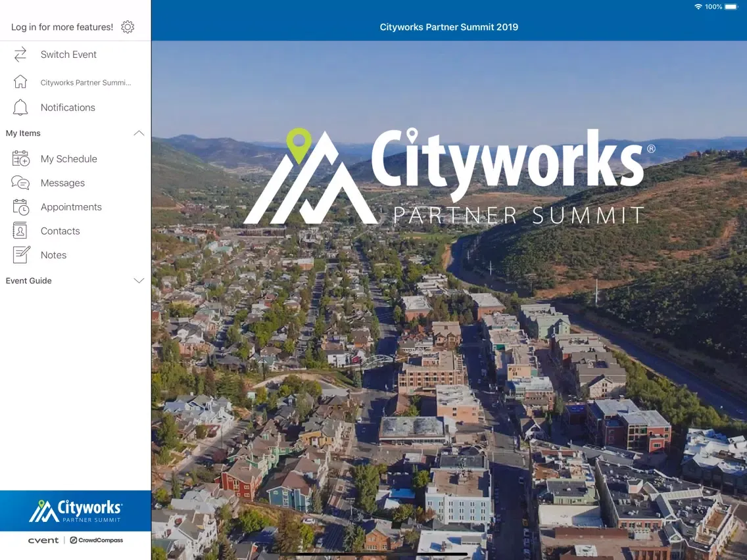Check the Wi-Fi status icon

point(698,7)
